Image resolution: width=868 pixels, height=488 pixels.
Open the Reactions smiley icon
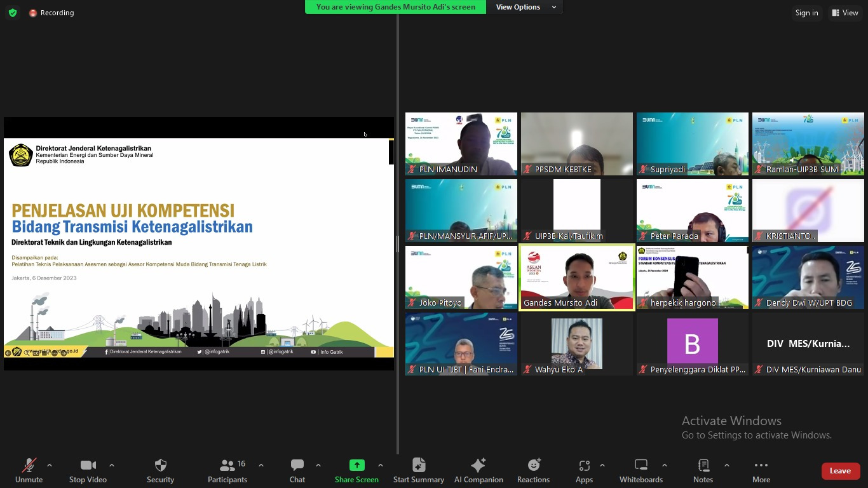click(x=533, y=465)
